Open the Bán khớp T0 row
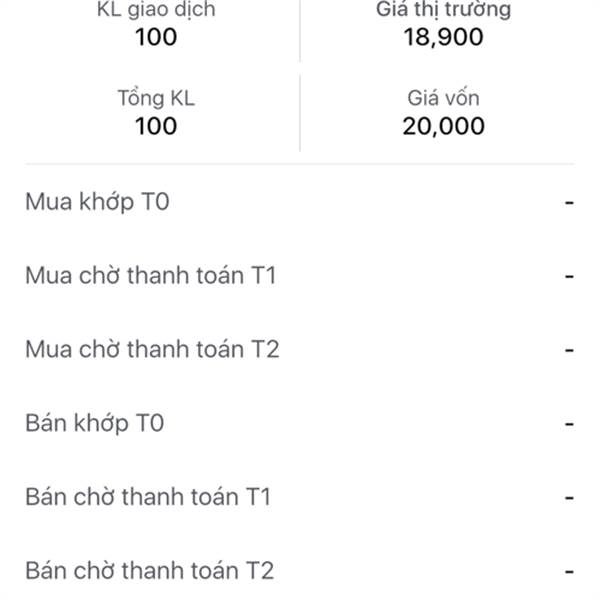The height and width of the screenshot is (600, 600). click(x=94, y=424)
